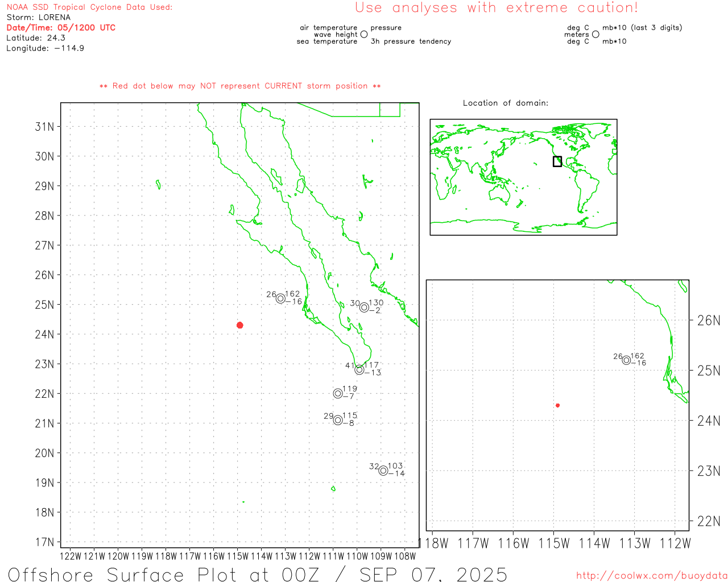Click the 'Longitude: -114.9' text

click(x=45, y=48)
